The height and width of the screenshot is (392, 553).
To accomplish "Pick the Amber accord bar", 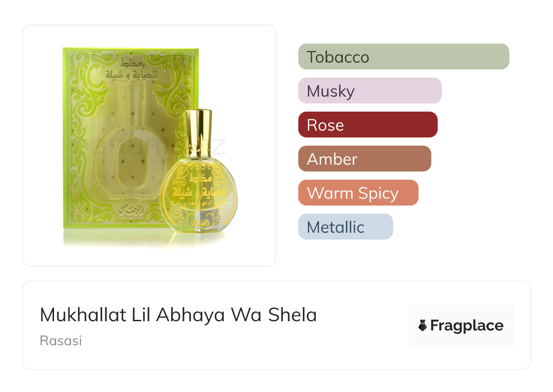I will point(365,159).
